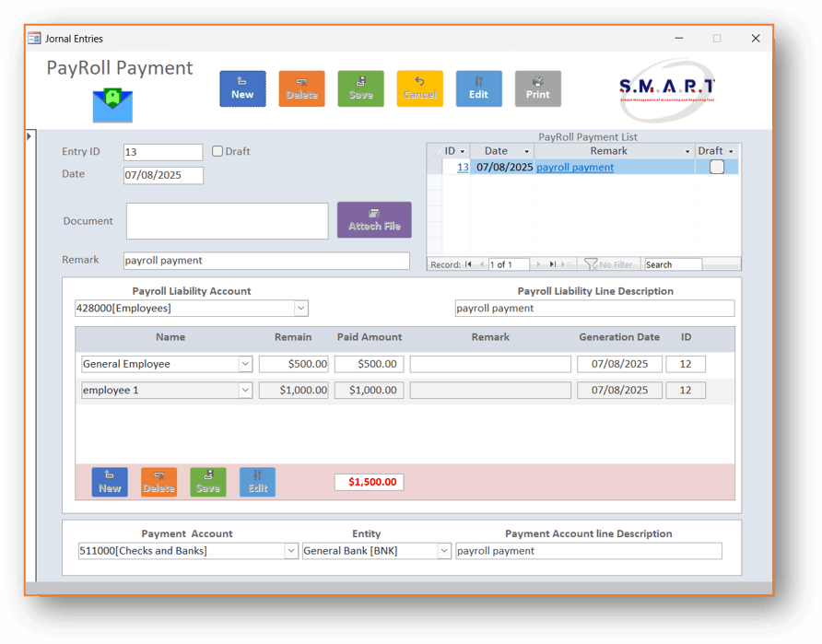Click the S.M.A.R.T logo
Viewport: 822px width, 644px height.
click(x=667, y=90)
